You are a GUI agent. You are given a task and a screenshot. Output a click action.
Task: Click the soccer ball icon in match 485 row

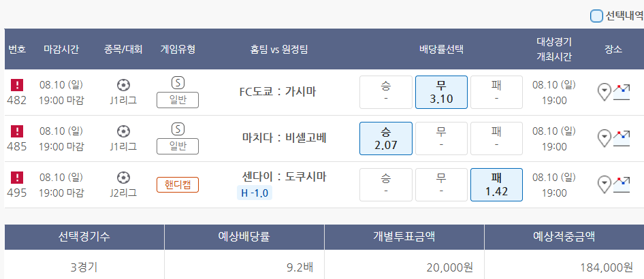coord(123,131)
